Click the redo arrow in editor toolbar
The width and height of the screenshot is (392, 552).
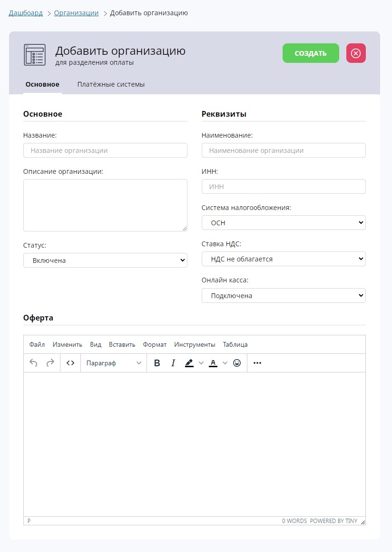click(50, 363)
